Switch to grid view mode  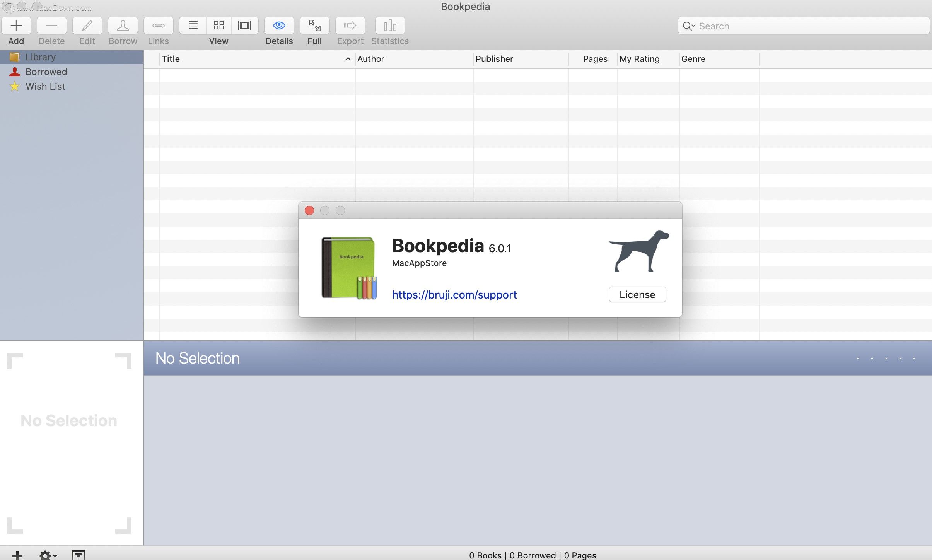coord(219,26)
